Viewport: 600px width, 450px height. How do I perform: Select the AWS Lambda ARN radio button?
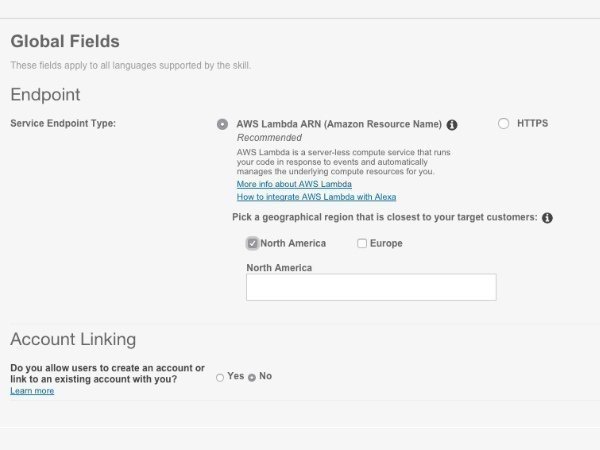coord(222,124)
